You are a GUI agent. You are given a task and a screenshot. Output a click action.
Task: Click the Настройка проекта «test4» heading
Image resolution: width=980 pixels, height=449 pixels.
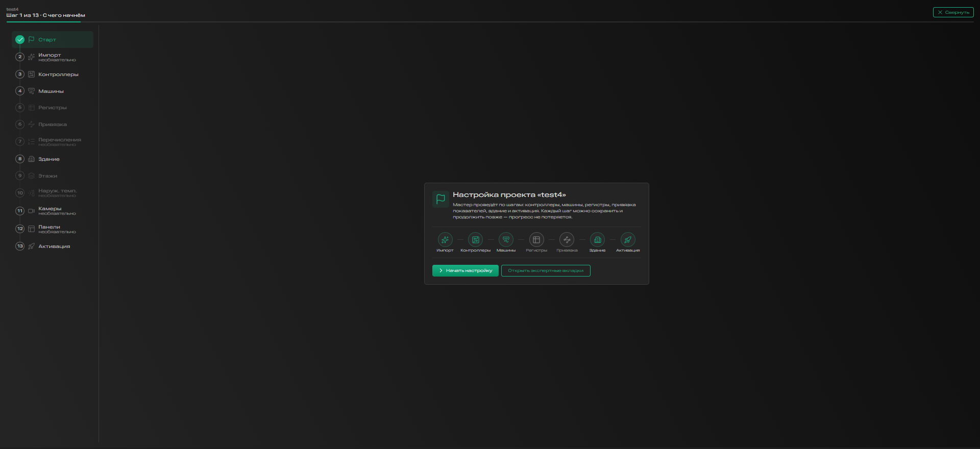click(509, 194)
